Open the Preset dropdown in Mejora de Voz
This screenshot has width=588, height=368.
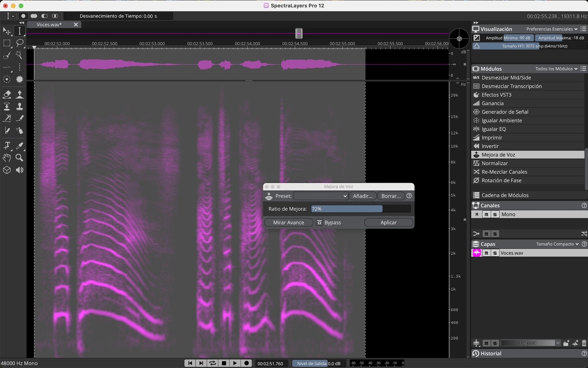tap(321, 196)
